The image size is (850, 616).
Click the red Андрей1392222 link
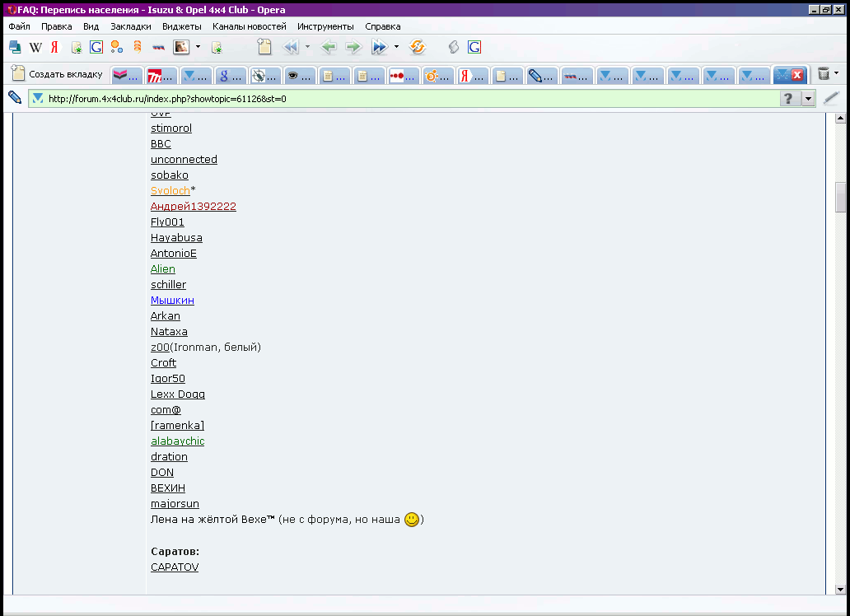[194, 206]
